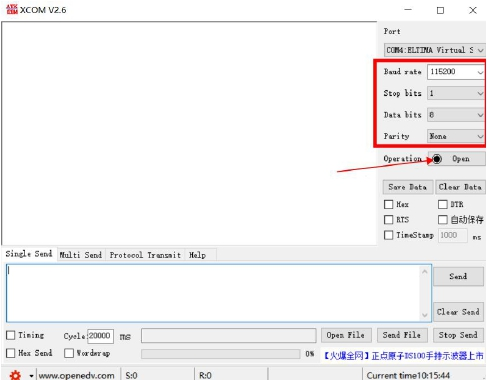Expand the gear icon dropdown arrow
This screenshot has width=487, height=380.
click(31, 376)
